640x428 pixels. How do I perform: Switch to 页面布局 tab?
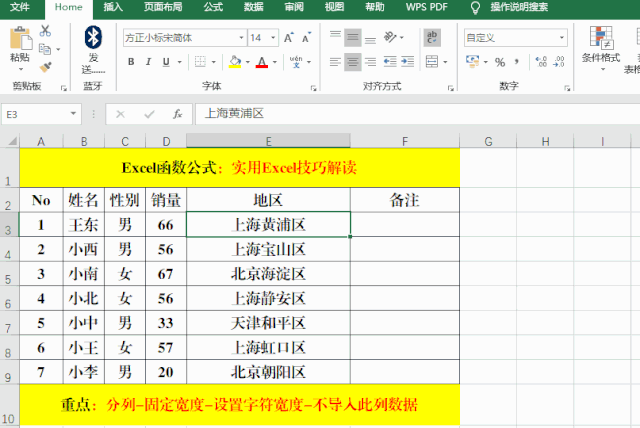(x=163, y=7)
